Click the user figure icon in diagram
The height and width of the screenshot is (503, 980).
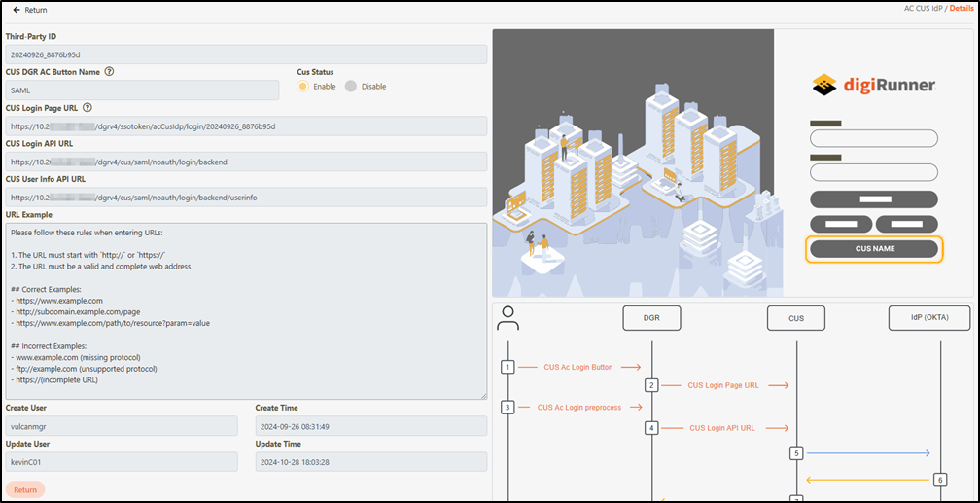tap(507, 317)
